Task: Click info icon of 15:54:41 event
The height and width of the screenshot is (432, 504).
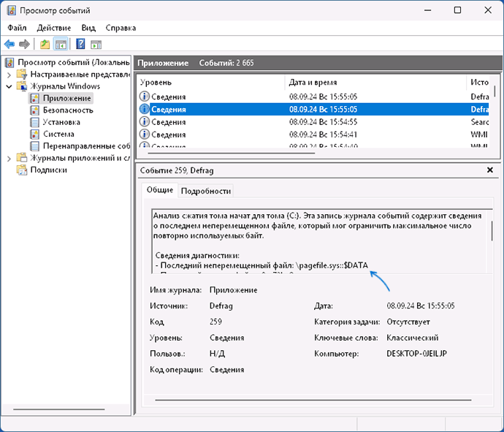Action: 145,134
